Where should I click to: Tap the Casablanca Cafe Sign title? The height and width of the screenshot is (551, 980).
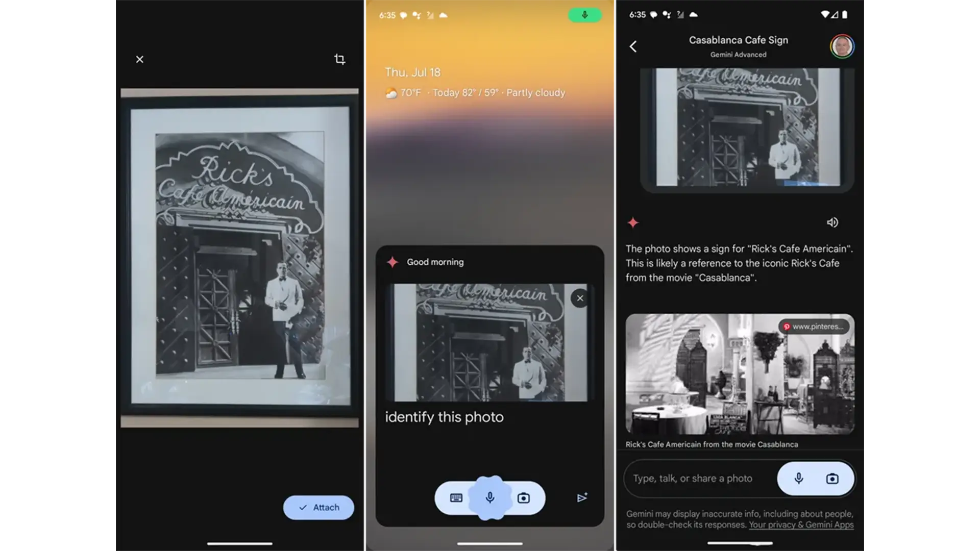click(x=739, y=40)
